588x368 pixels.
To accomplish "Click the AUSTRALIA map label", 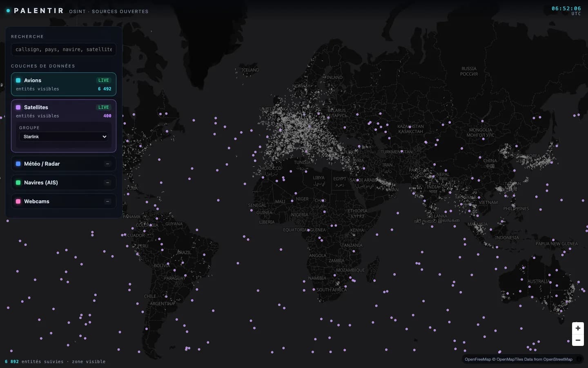I will pyautogui.click(x=538, y=281).
